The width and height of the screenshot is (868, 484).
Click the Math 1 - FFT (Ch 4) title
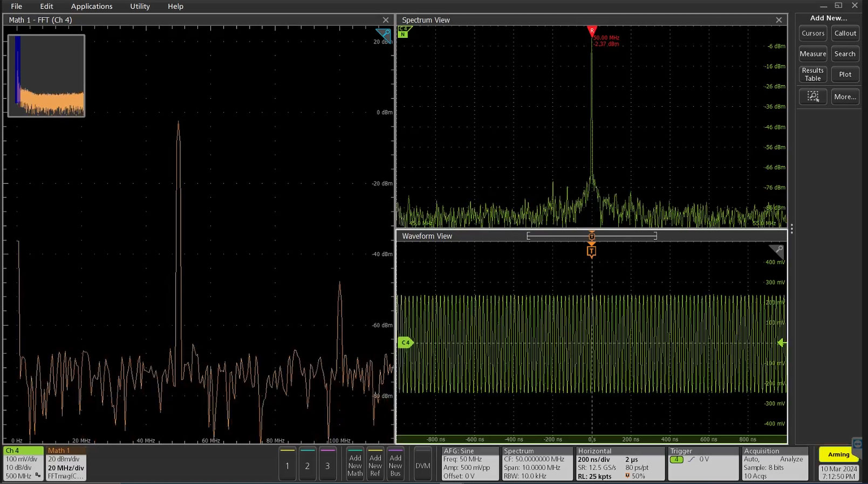click(40, 20)
